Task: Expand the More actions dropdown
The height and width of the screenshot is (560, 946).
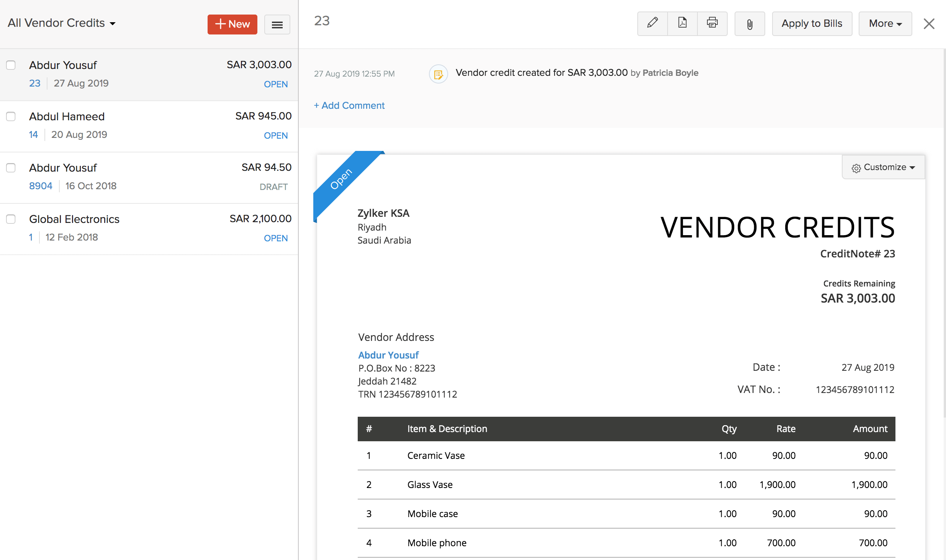Action: click(885, 23)
